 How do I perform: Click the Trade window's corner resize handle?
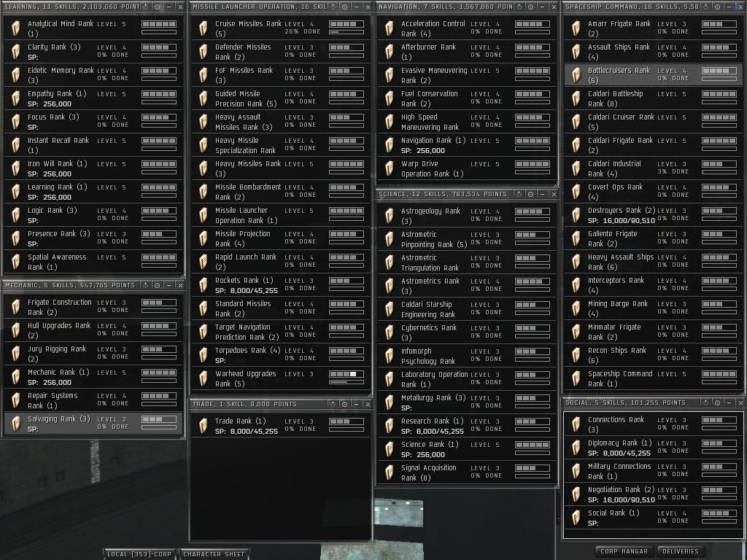pos(370,540)
